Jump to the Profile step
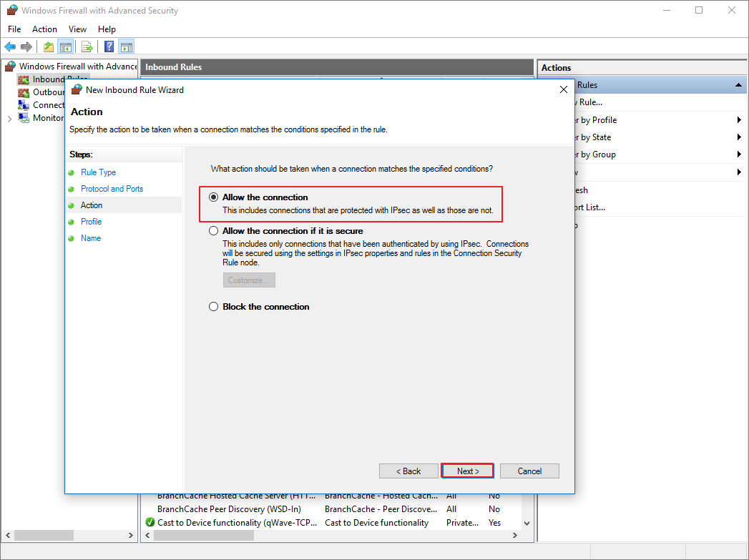 pos(92,222)
